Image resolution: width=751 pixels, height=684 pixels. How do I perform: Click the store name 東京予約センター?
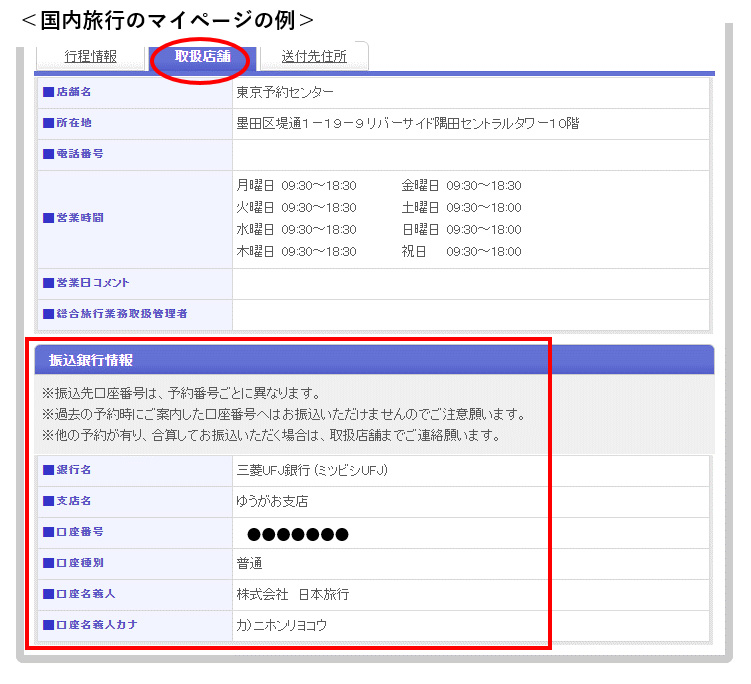[x=285, y=93]
